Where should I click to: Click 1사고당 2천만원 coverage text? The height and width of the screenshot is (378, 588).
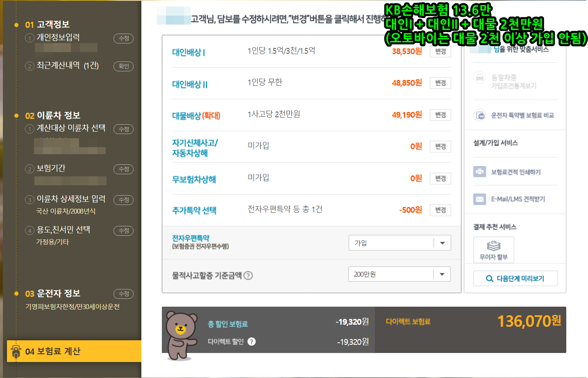click(274, 114)
